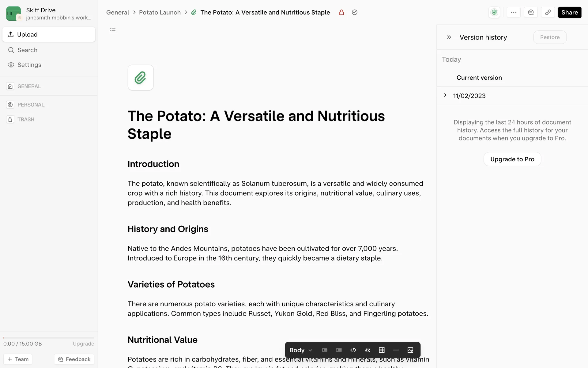This screenshot has height=368, width=588.
Task: Click the decrease indent icon
Action: tap(325, 350)
